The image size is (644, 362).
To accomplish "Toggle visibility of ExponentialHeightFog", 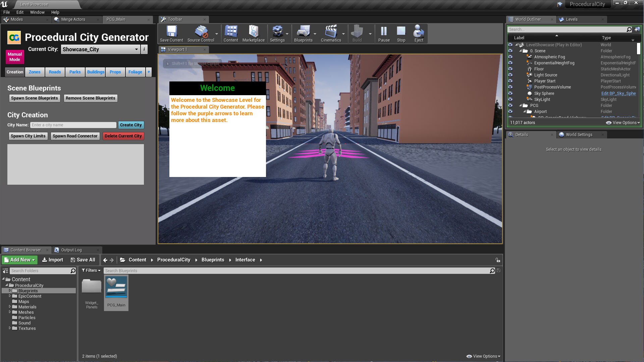I will click(510, 63).
